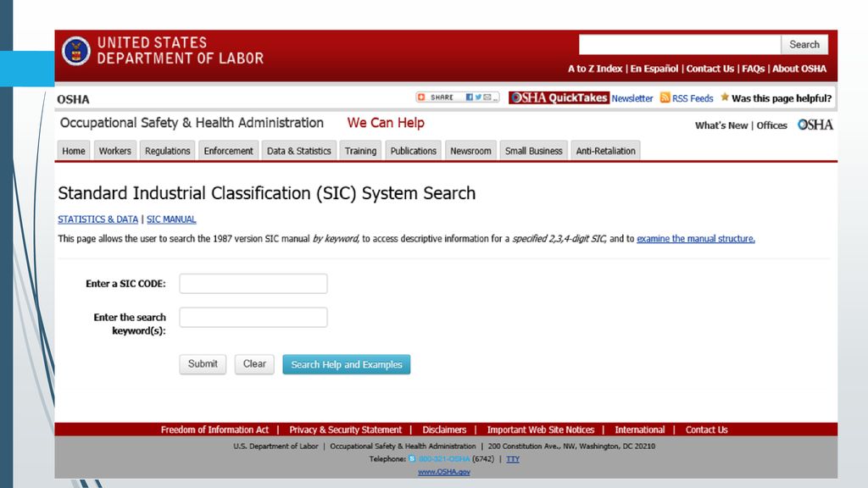
Task: Click the orange RSS feed icon
Action: [665, 98]
